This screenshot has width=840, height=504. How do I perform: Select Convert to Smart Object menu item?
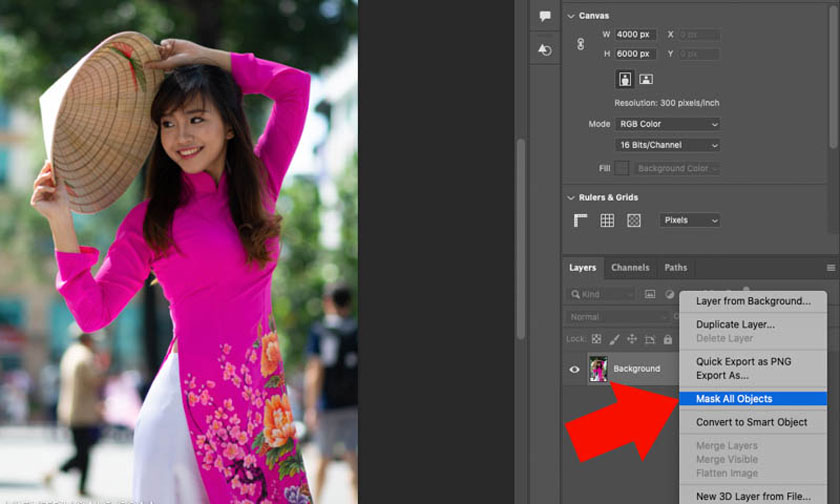click(751, 422)
